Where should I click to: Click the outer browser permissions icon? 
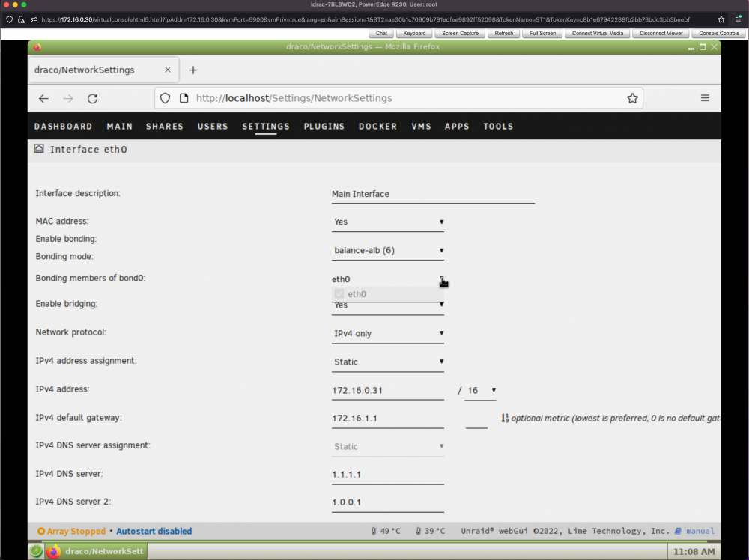(34, 19)
